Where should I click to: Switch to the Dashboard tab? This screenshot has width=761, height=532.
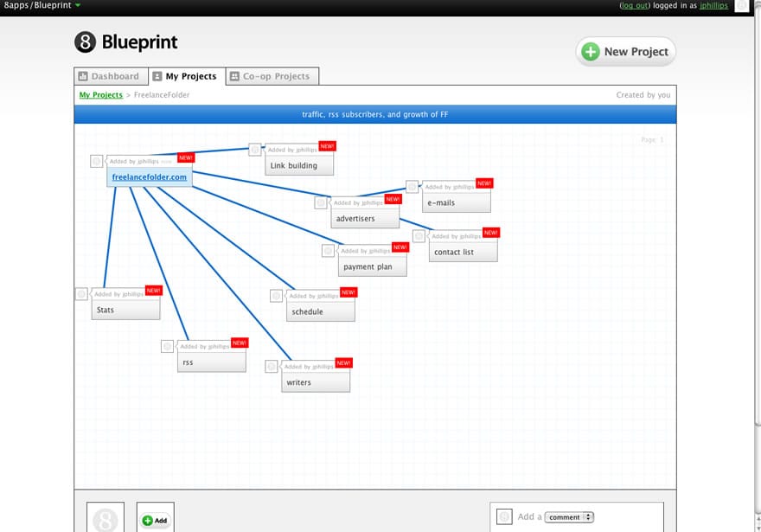[111, 76]
